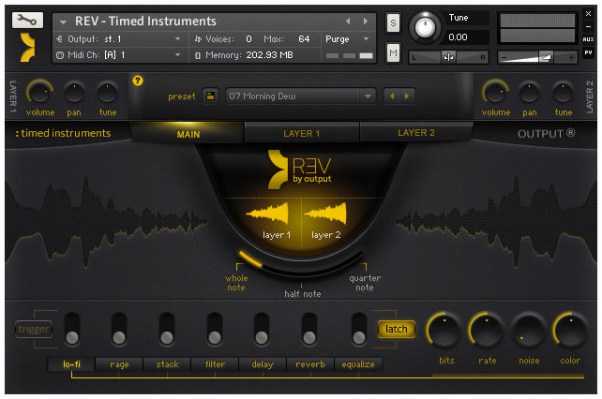Select the layer 2 waveform icon
Screen dimensions: 602x399
[x=325, y=214]
